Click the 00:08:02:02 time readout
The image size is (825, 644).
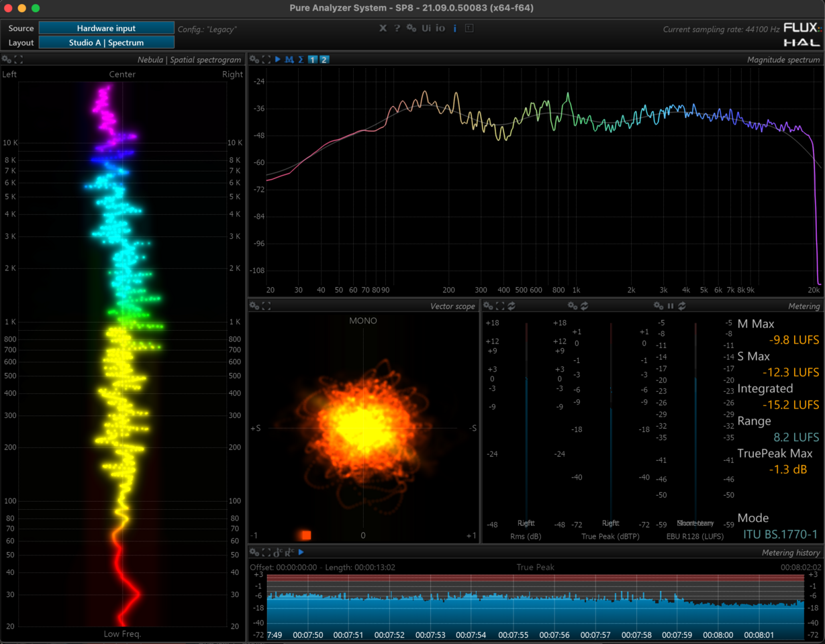pyautogui.click(x=800, y=568)
